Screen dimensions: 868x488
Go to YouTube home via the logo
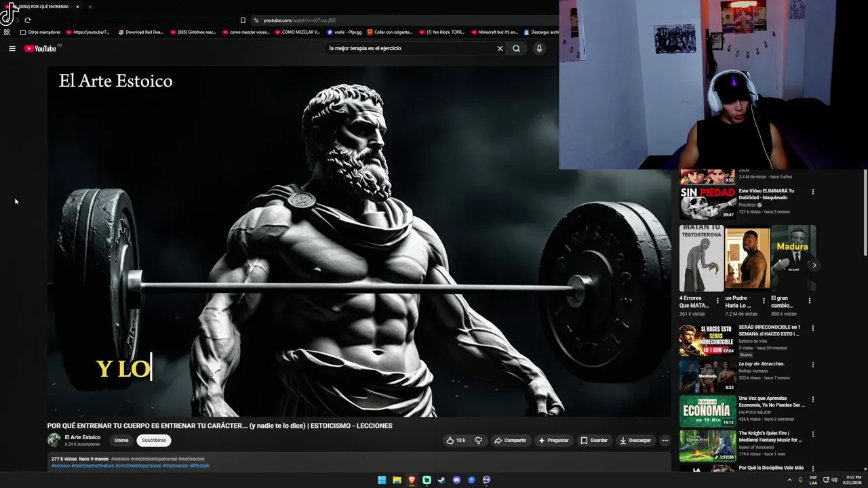(42, 48)
